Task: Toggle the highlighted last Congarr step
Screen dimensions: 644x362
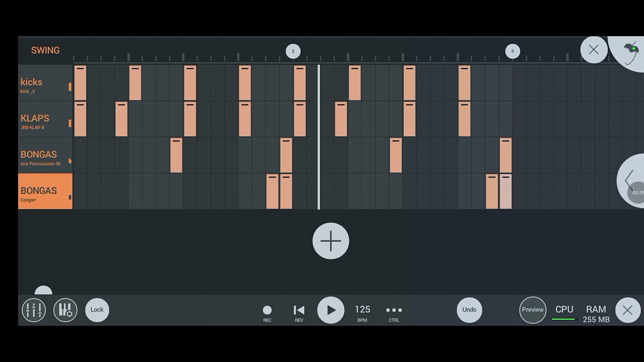Action: [506, 192]
